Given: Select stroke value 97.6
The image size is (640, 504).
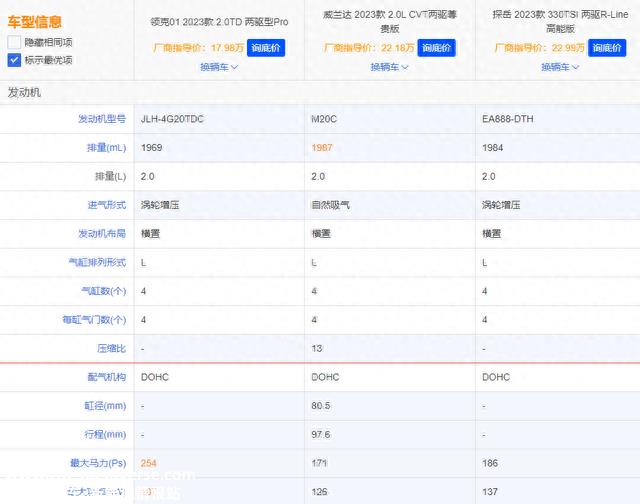Looking at the screenshot, I should point(320,435).
